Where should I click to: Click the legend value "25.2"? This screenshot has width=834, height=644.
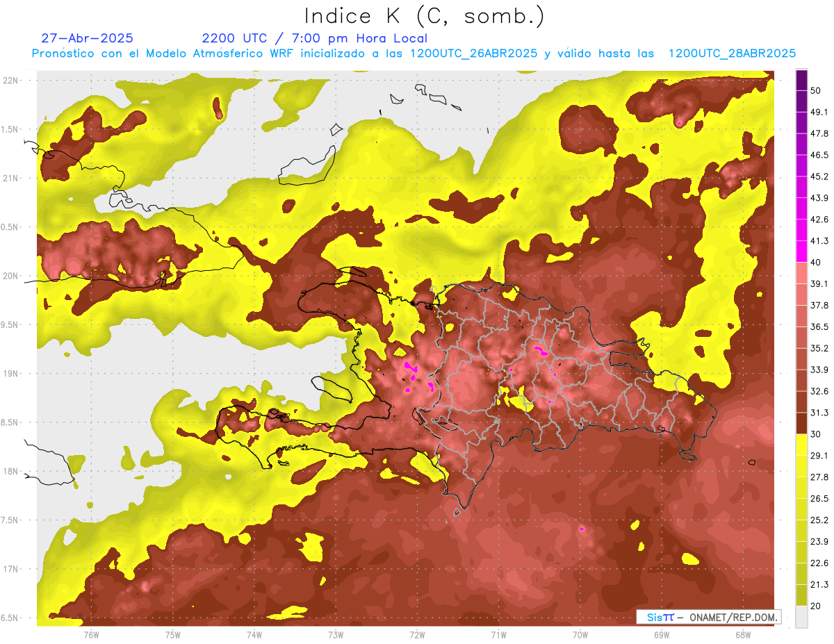pos(819,520)
